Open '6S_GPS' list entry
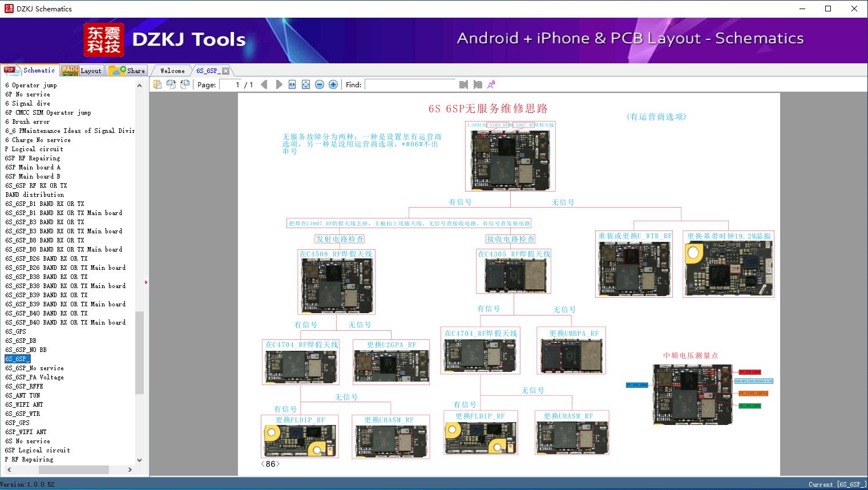 (x=15, y=331)
